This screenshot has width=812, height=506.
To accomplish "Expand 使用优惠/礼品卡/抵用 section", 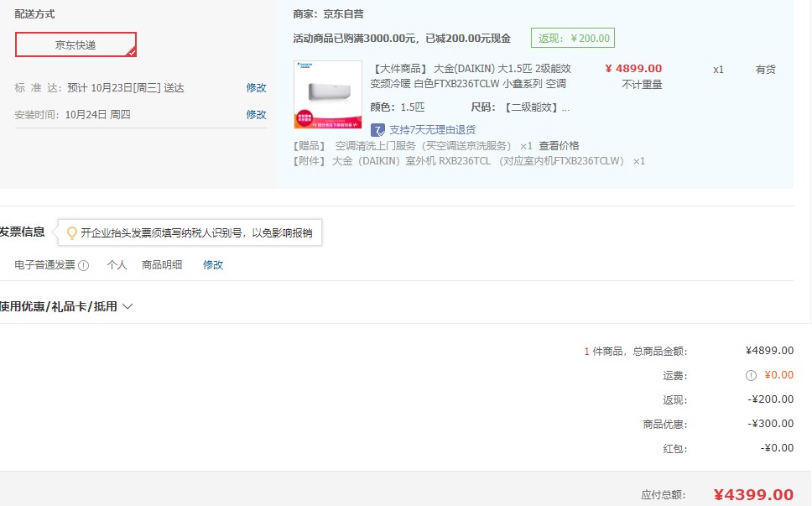I will pos(66,306).
